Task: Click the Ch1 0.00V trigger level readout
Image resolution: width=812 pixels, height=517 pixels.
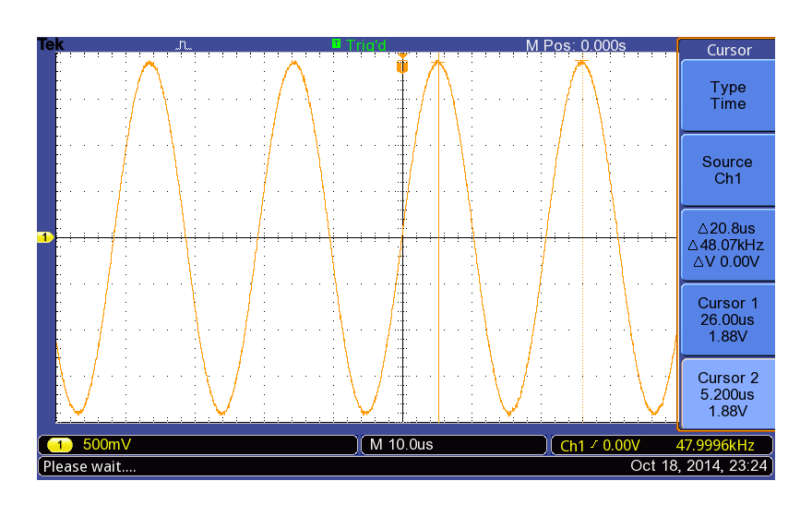Action: point(600,446)
